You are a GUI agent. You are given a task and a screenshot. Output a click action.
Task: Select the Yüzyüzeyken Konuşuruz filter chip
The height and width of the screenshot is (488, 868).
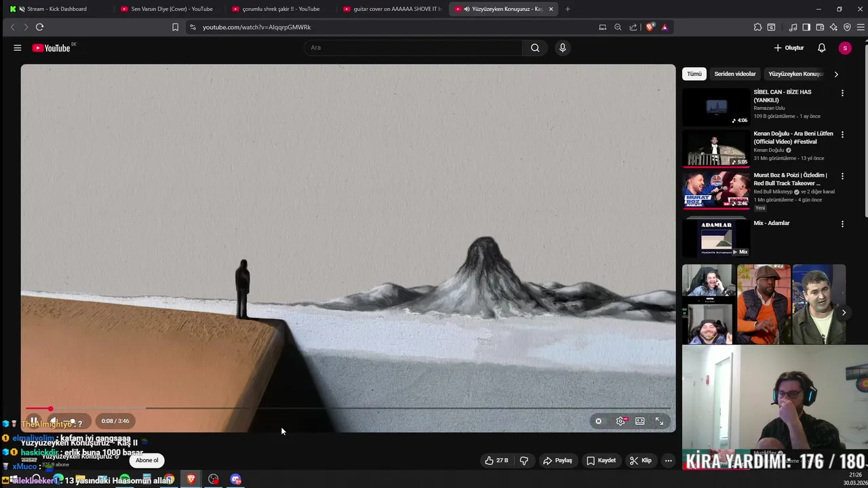point(795,74)
